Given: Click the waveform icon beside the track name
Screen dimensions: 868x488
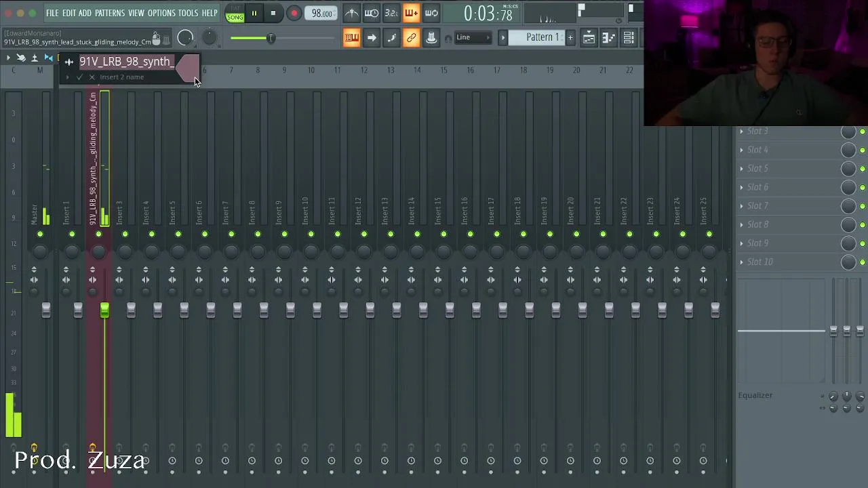Looking at the screenshot, I should pos(69,62).
